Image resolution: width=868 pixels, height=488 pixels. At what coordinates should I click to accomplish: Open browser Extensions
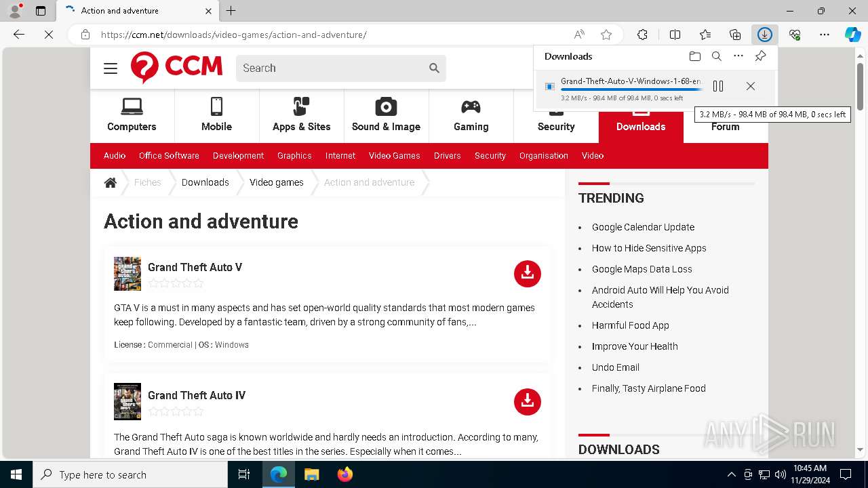coord(642,35)
